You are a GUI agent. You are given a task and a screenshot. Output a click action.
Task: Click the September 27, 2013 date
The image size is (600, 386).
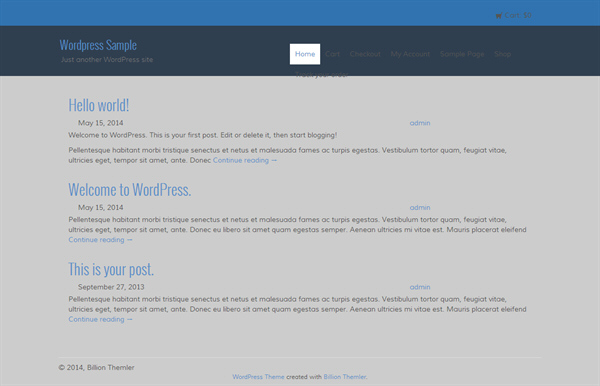[x=111, y=287]
